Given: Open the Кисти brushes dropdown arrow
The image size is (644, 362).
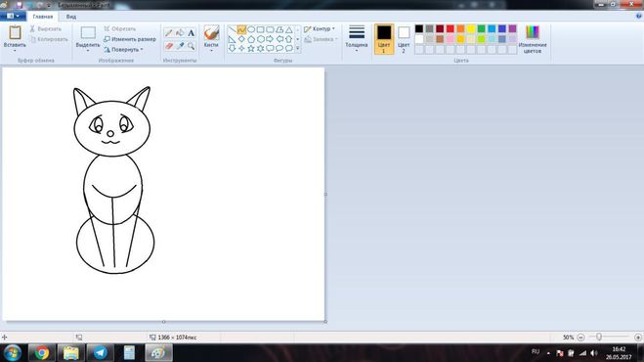Looking at the screenshot, I should coord(211,51).
